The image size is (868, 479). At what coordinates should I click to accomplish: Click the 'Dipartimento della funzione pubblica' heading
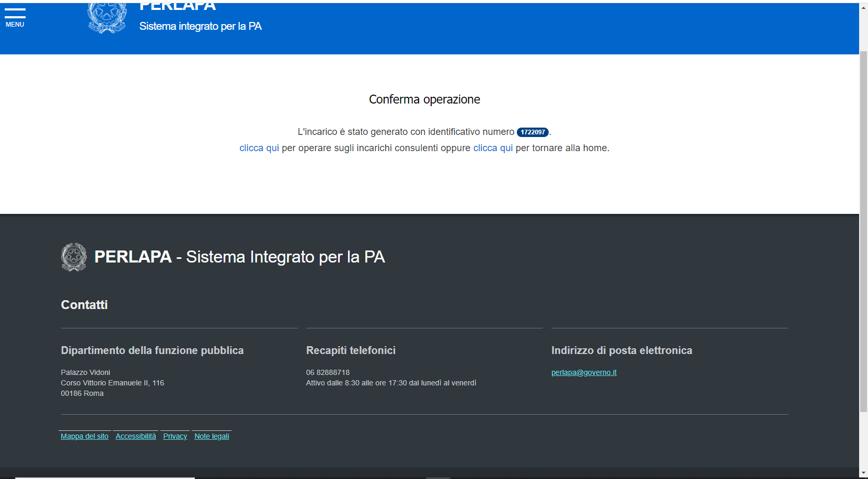tap(152, 350)
